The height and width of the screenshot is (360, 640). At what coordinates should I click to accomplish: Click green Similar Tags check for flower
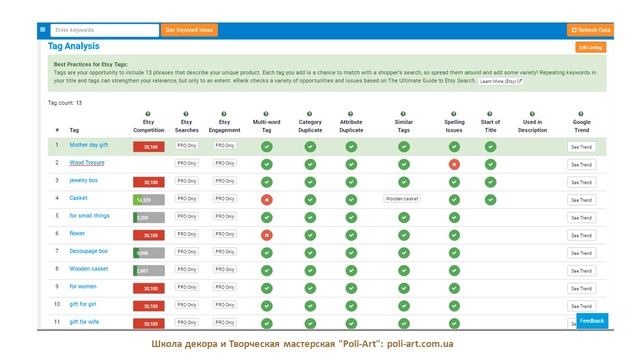click(x=404, y=235)
